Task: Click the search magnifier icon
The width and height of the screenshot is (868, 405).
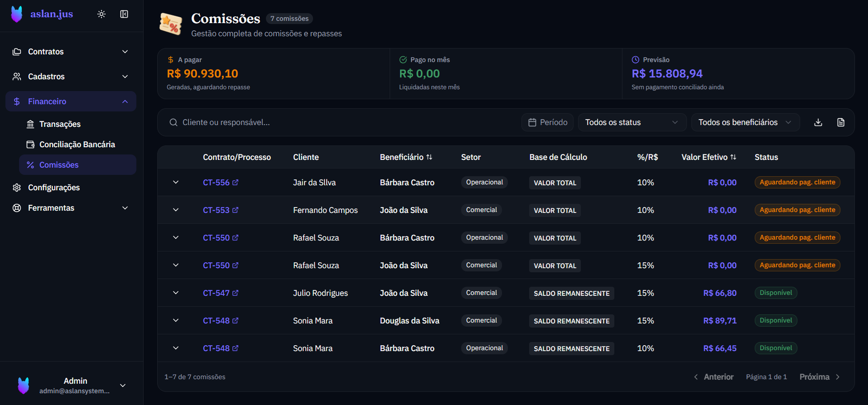Action: (x=174, y=122)
